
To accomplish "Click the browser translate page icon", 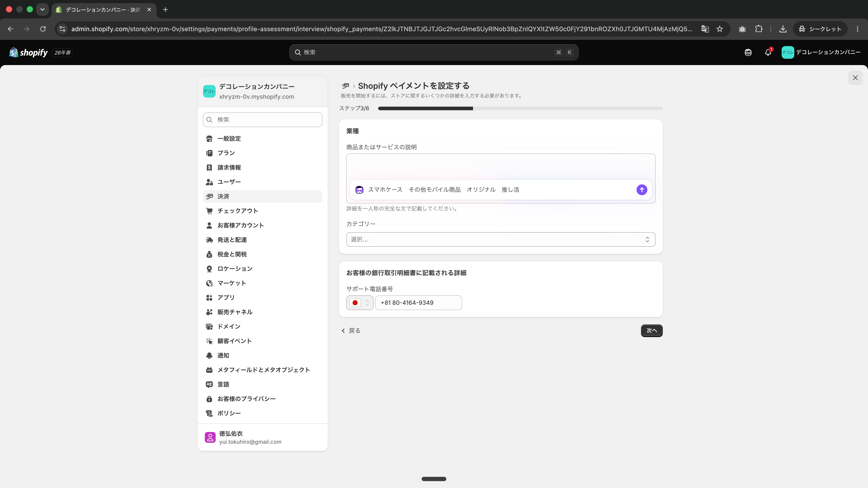I will point(705,29).
